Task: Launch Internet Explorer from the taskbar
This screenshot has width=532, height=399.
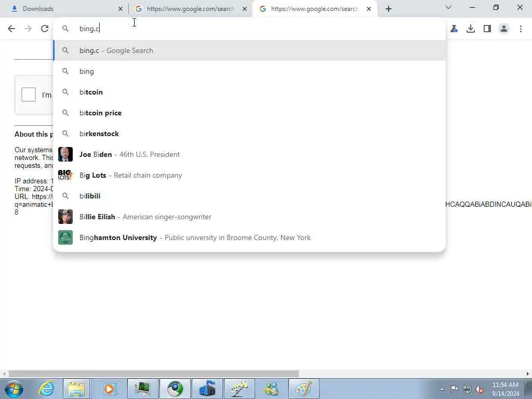Action: (46, 389)
